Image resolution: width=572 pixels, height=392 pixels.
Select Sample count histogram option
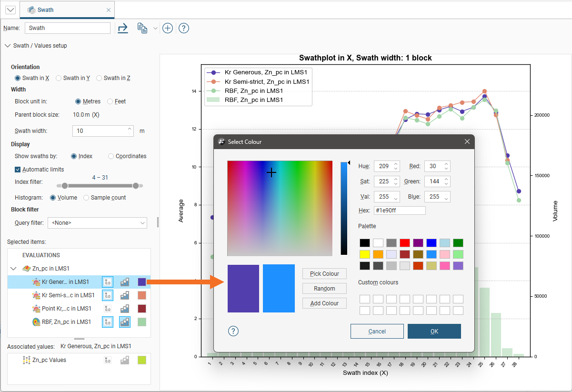click(x=86, y=198)
